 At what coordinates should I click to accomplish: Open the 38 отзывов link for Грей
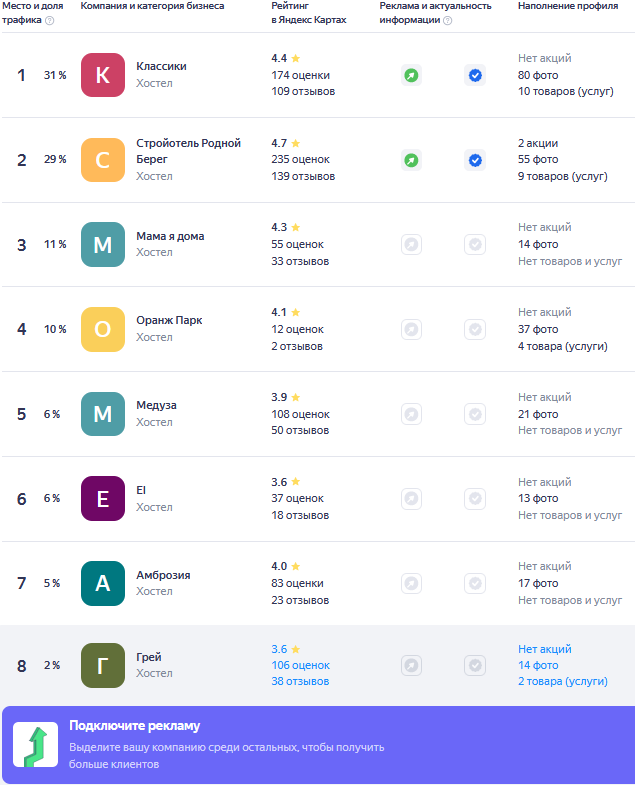click(x=300, y=681)
